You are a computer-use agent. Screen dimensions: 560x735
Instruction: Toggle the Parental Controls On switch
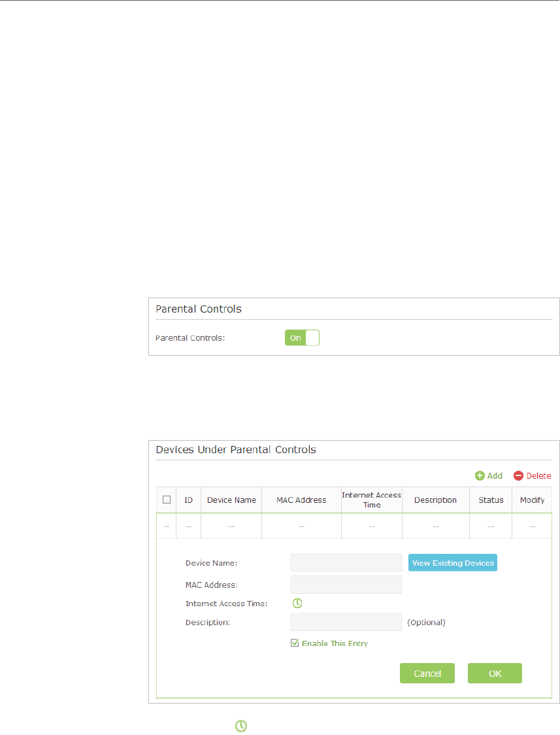coord(302,338)
